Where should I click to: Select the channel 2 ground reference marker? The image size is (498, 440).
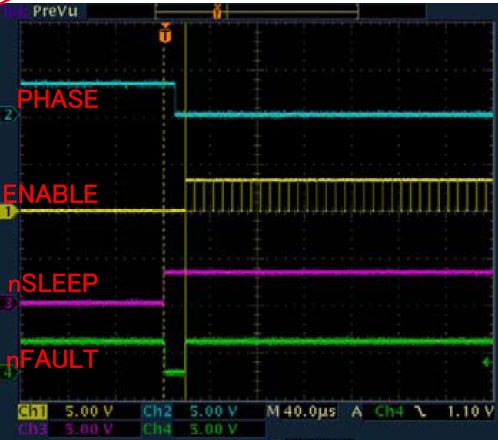tap(9, 115)
